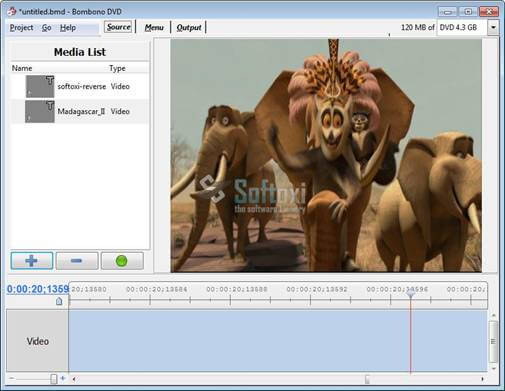Click the minus button to remove media

coord(77,260)
